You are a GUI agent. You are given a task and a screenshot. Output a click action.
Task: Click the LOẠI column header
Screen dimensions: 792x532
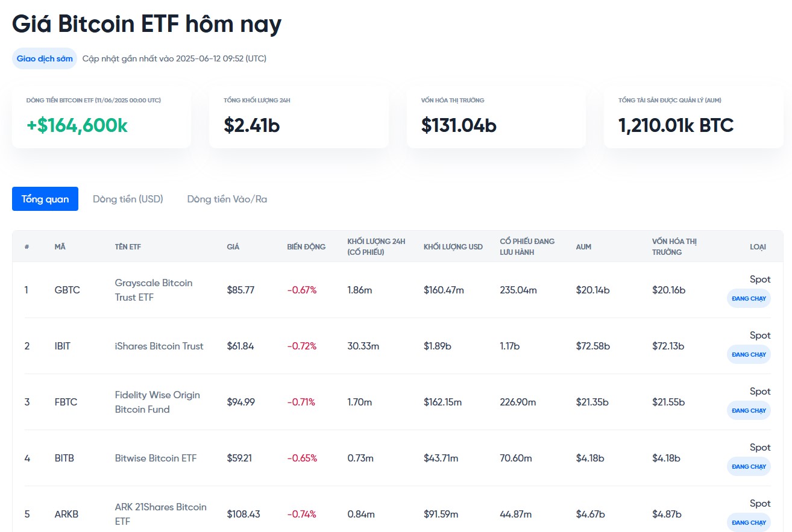758,246
